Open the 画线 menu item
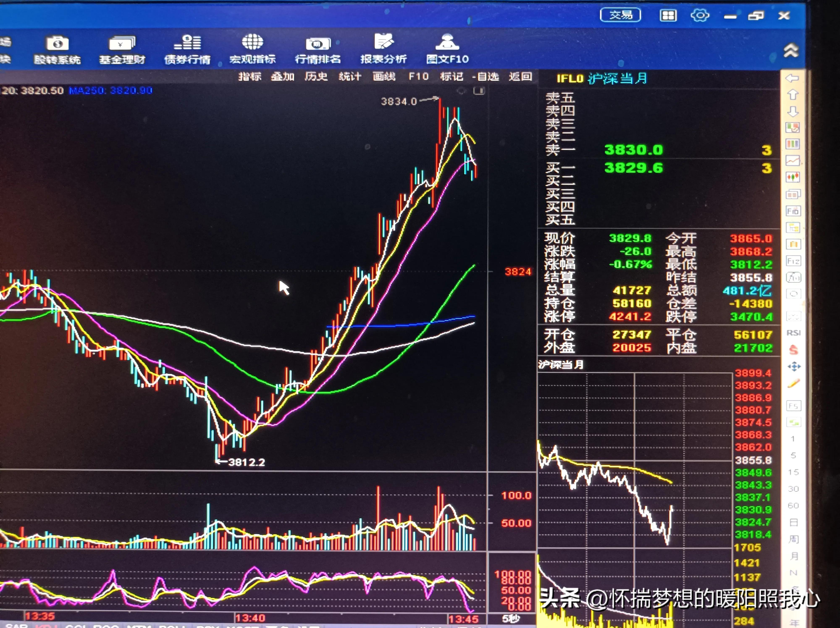Viewport: 840px width, 628px height. [384, 77]
